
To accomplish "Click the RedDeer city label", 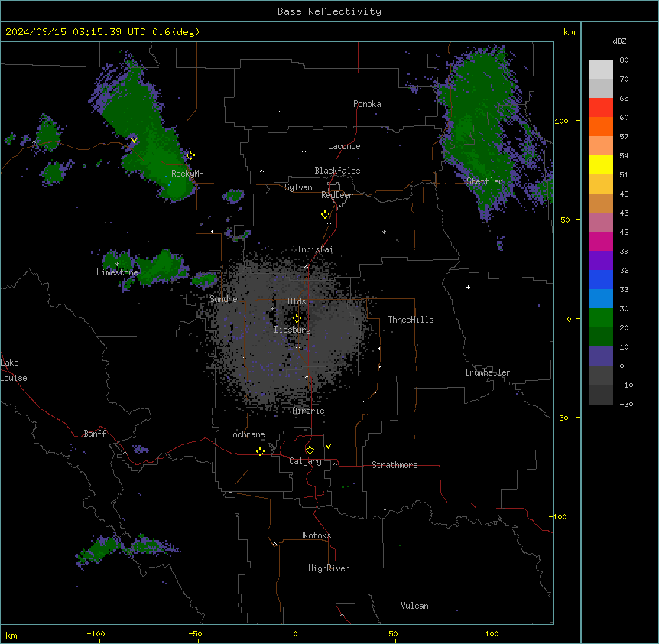I will 336,195.
